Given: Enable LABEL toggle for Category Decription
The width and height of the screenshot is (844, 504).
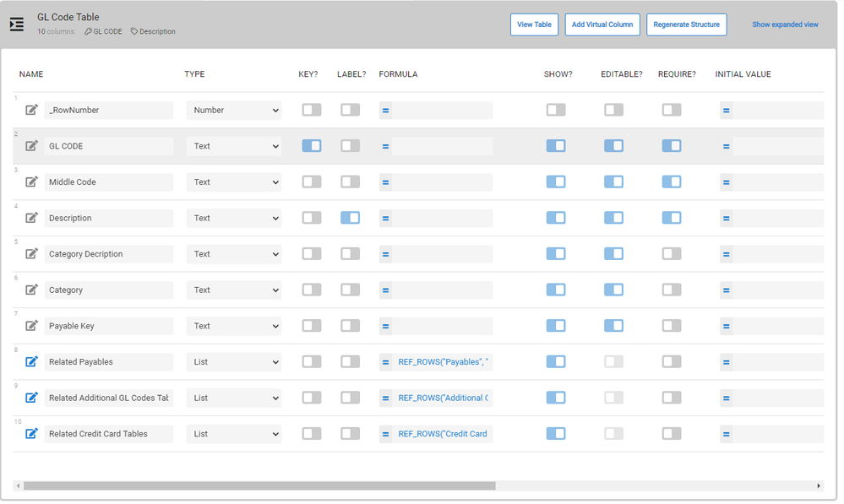Looking at the screenshot, I should (x=351, y=254).
